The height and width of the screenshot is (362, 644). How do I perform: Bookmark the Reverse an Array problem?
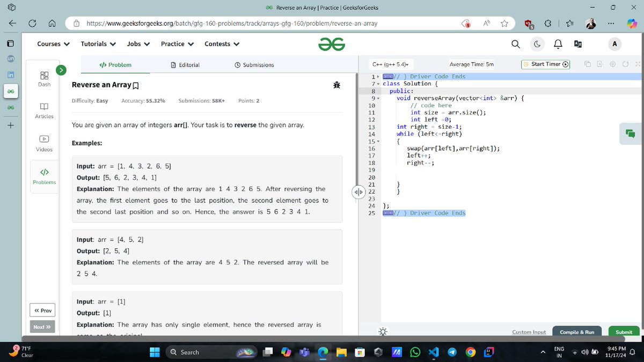pos(136,85)
